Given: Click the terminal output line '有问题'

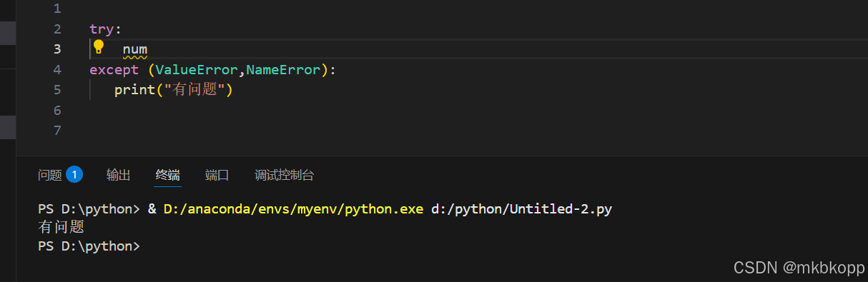Looking at the screenshot, I should (x=61, y=228).
